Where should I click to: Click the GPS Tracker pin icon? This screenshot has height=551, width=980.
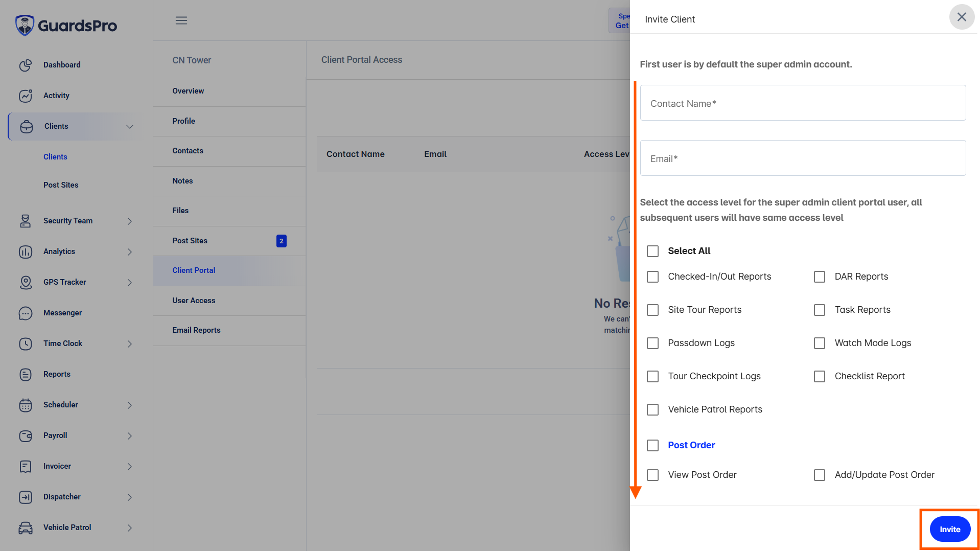pyautogui.click(x=26, y=282)
